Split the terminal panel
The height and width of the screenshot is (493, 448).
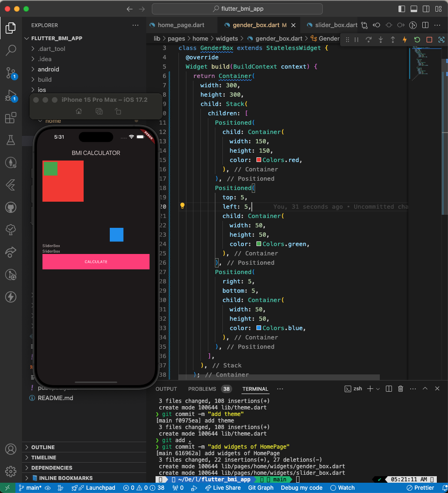coord(389,389)
